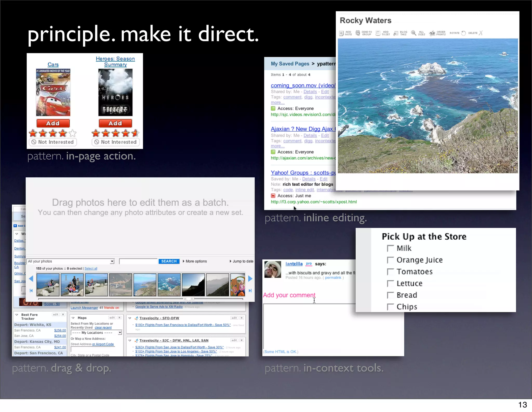Delete the photo using the X icon
The height and width of the screenshot is (412, 532).
(x=481, y=33)
